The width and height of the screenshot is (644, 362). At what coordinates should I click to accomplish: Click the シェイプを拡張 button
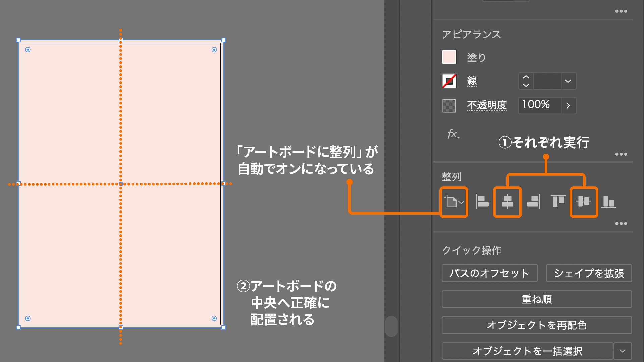click(x=589, y=273)
